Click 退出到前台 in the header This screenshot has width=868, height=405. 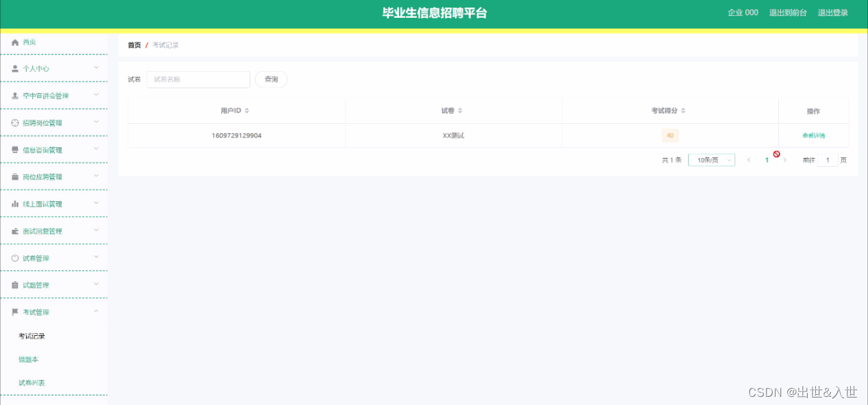pos(788,13)
